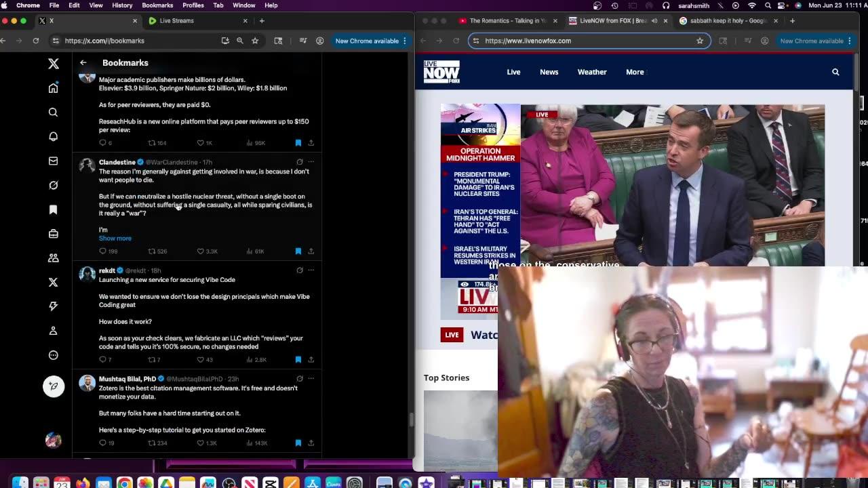The image size is (868, 488).
Task: Open Profiles menu in macOS menu bar
Action: (x=193, y=5)
